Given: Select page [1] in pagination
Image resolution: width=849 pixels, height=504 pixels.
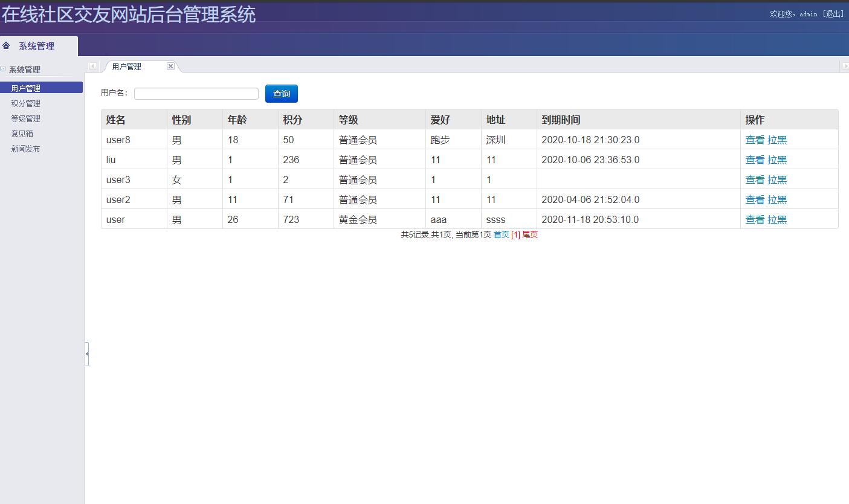Looking at the screenshot, I should click(514, 234).
